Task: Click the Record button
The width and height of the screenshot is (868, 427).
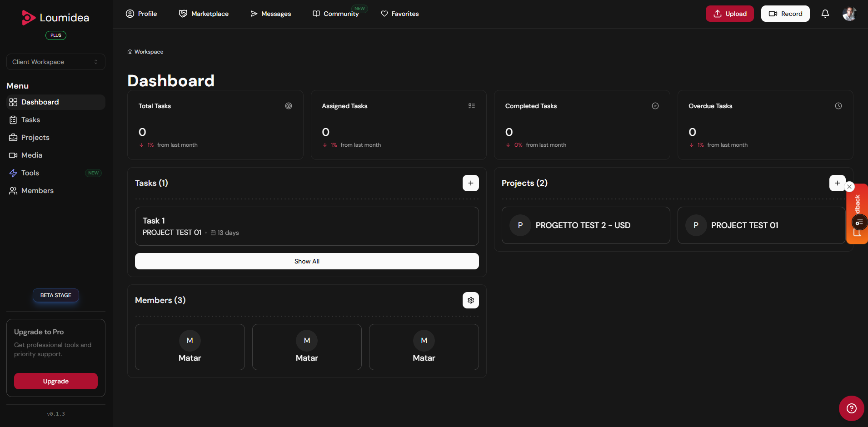Action: pos(785,14)
